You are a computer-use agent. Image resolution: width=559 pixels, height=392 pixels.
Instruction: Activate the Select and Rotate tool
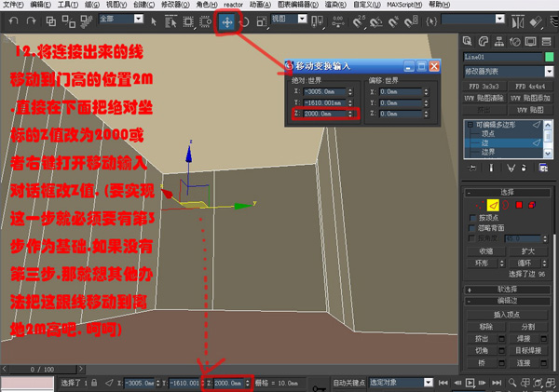click(244, 22)
